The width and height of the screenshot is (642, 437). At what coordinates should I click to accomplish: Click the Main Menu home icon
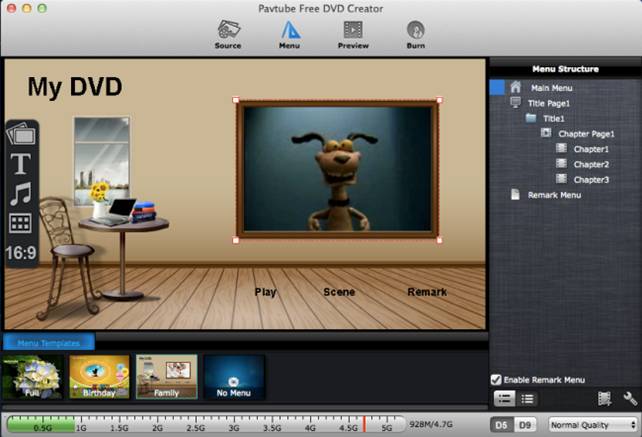pos(515,87)
